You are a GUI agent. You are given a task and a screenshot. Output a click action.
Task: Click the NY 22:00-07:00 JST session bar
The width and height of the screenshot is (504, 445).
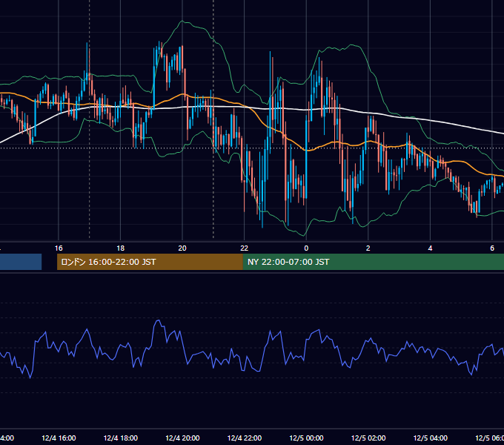pos(373,262)
